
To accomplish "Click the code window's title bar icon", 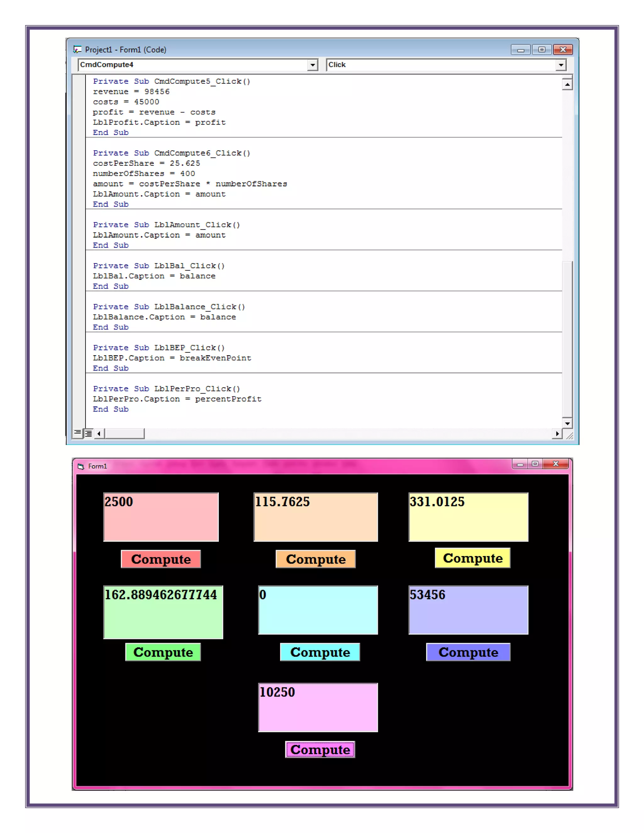I will point(77,50).
